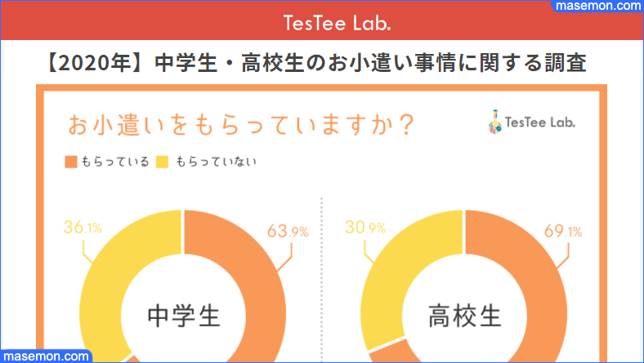The image size is (644, 363).
Task: Select the 30.9% label on 高校生 chart
Action: click(x=365, y=227)
